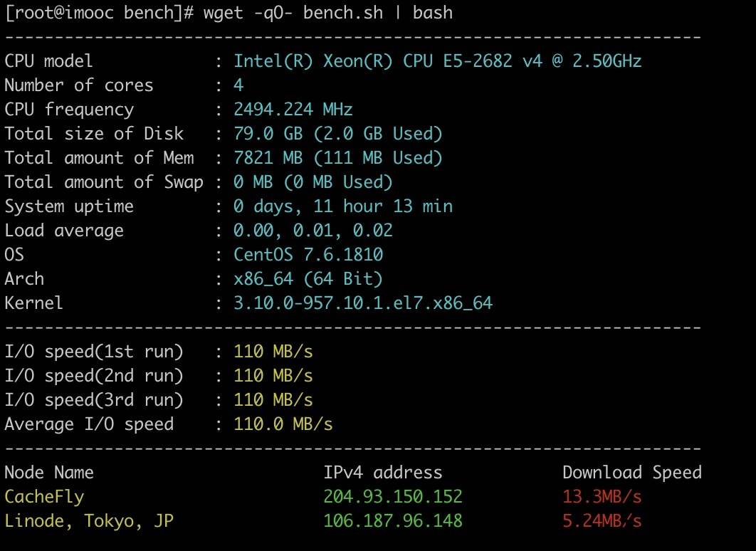
Task: Click the Number of cores value 4
Action: click(238, 85)
